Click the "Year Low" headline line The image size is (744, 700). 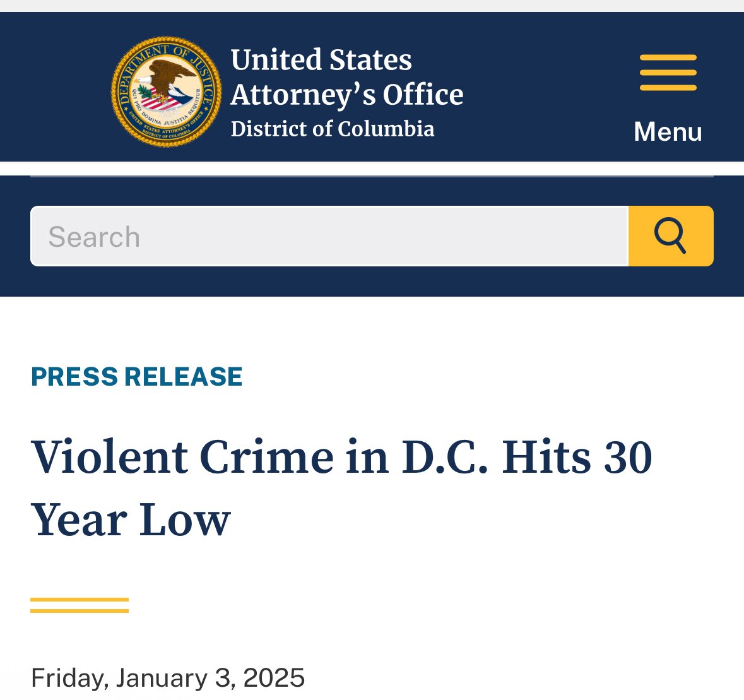(131, 520)
